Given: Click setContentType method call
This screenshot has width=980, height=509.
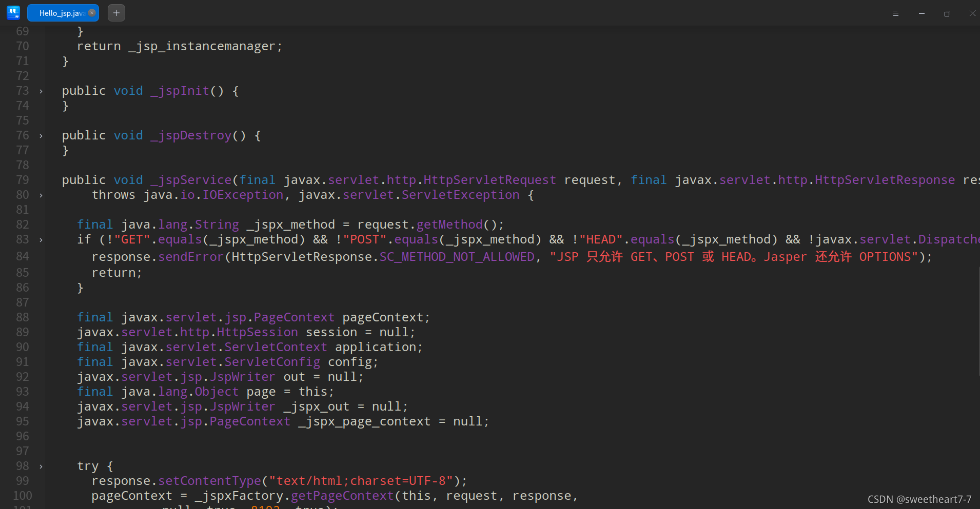Looking at the screenshot, I should pos(209,481).
